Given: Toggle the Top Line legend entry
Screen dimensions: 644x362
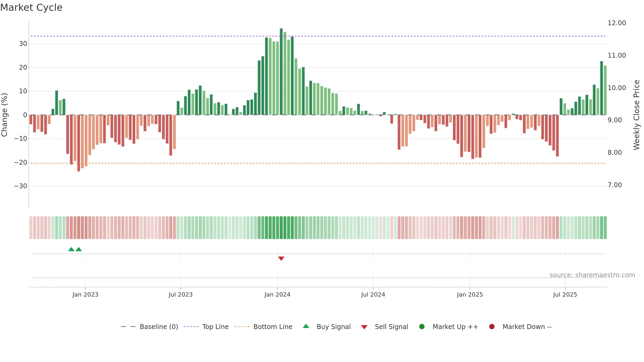Looking at the screenshot, I should (206, 327).
